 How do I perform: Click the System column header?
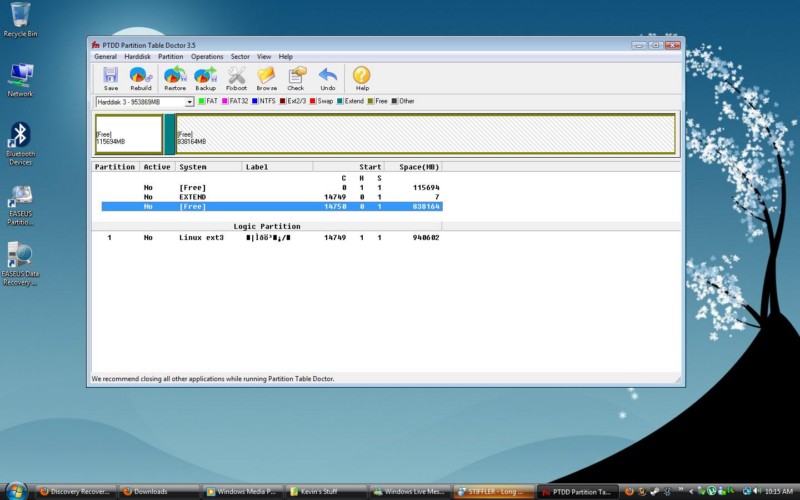click(x=209, y=167)
